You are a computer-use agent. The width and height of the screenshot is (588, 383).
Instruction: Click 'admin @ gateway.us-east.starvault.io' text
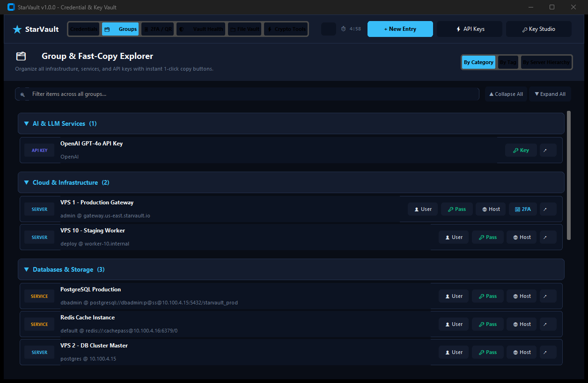pos(105,216)
